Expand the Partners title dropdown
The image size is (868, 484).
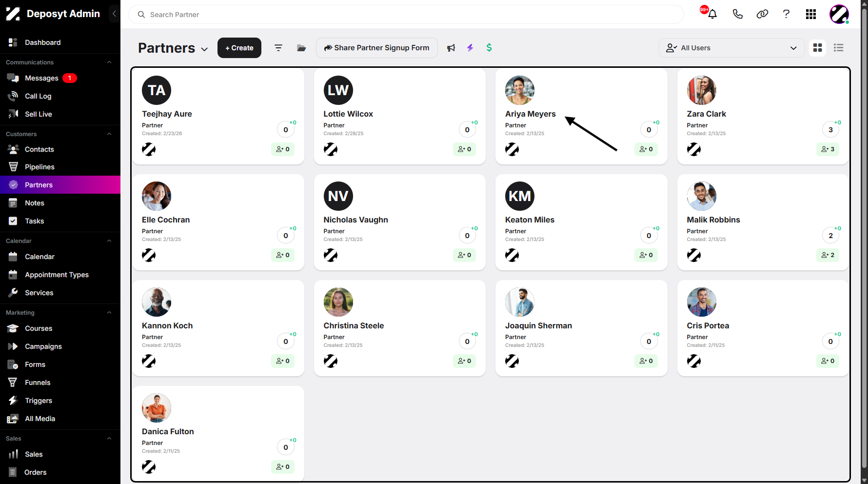coord(204,49)
